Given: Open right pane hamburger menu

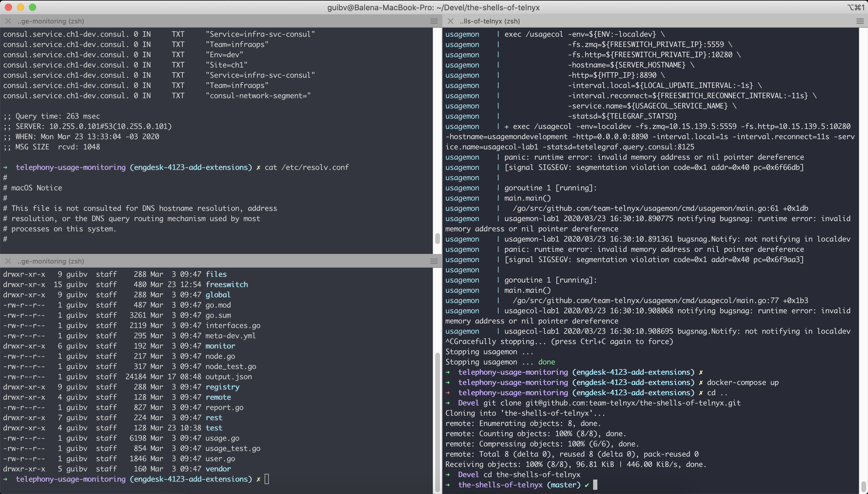Looking at the screenshot, I should click(860, 21).
